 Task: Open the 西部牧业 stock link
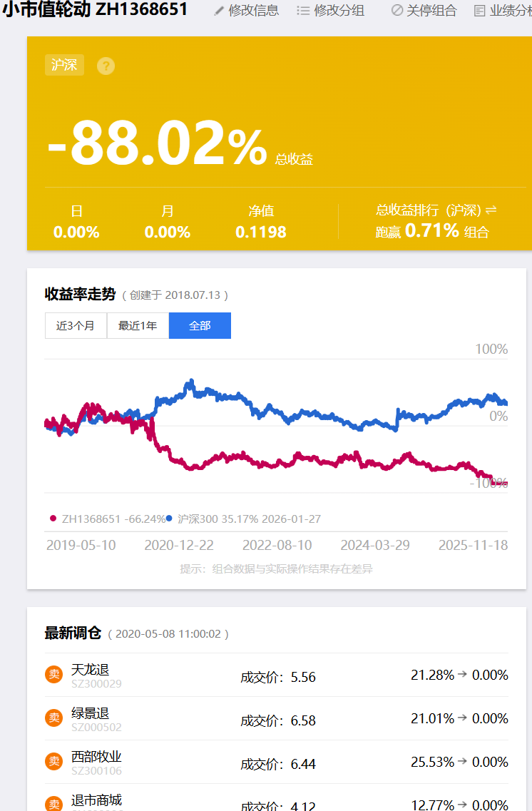coord(96,757)
